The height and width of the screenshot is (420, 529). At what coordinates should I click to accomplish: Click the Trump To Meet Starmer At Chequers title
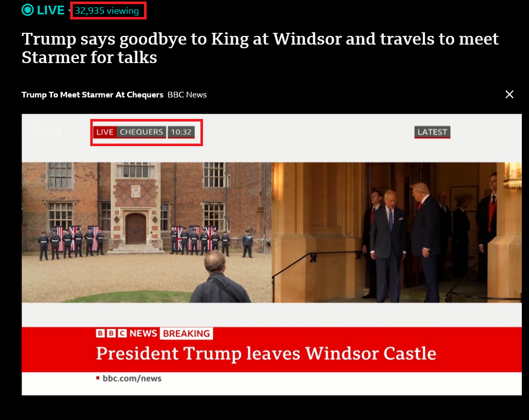(92, 95)
